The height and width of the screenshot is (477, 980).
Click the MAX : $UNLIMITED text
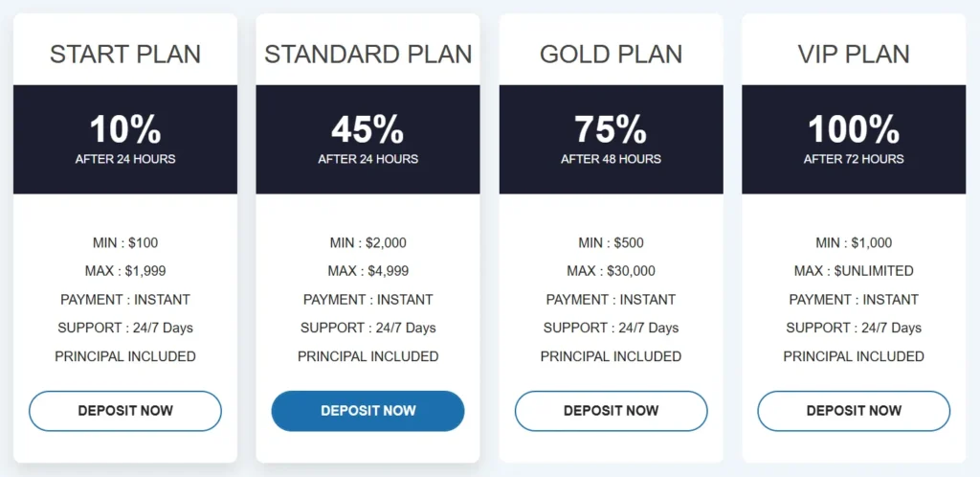coord(854,271)
